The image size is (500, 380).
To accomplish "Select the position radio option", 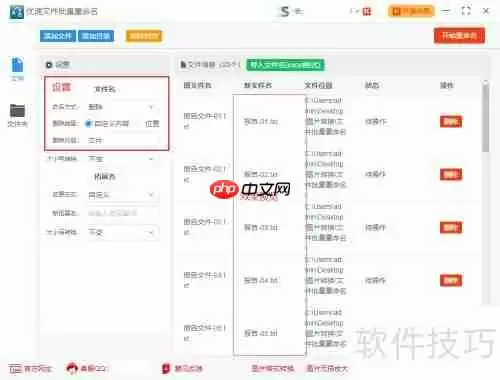I will click(152, 124).
